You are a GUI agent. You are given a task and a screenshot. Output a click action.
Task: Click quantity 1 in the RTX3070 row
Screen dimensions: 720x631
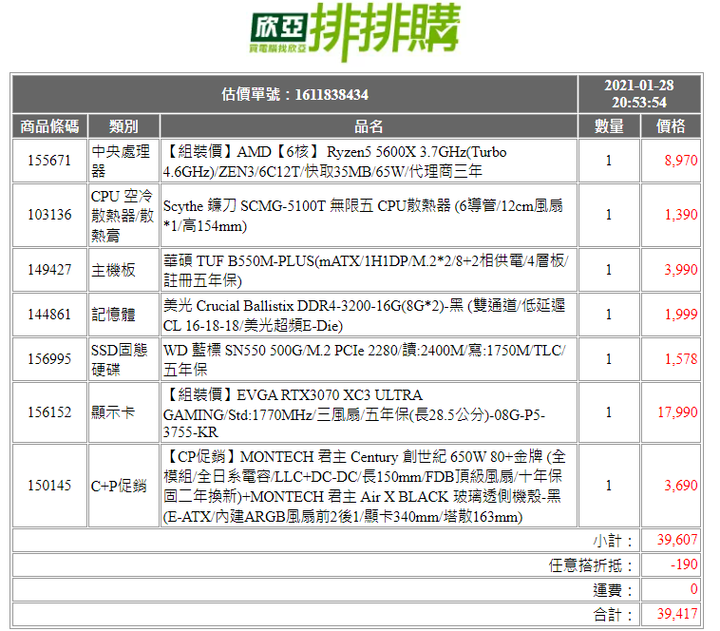click(609, 412)
